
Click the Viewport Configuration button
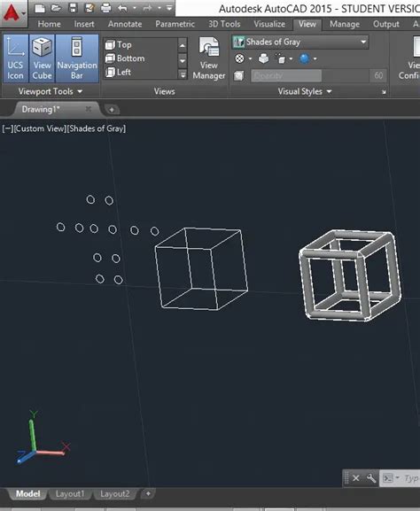pos(409,58)
